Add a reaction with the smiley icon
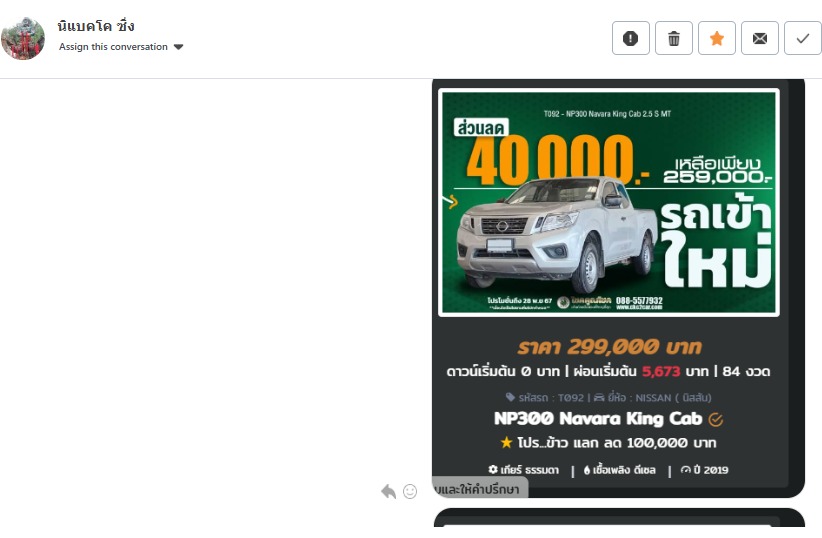Image resolution: width=822 pixels, height=538 pixels. pyautogui.click(x=410, y=491)
